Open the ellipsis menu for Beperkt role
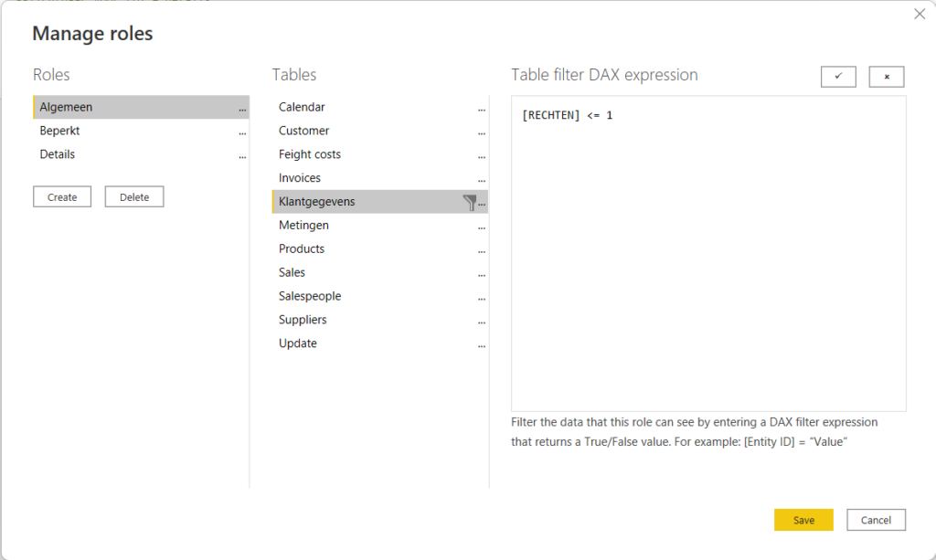Screen dimensions: 936x560 tap(242, 132)
